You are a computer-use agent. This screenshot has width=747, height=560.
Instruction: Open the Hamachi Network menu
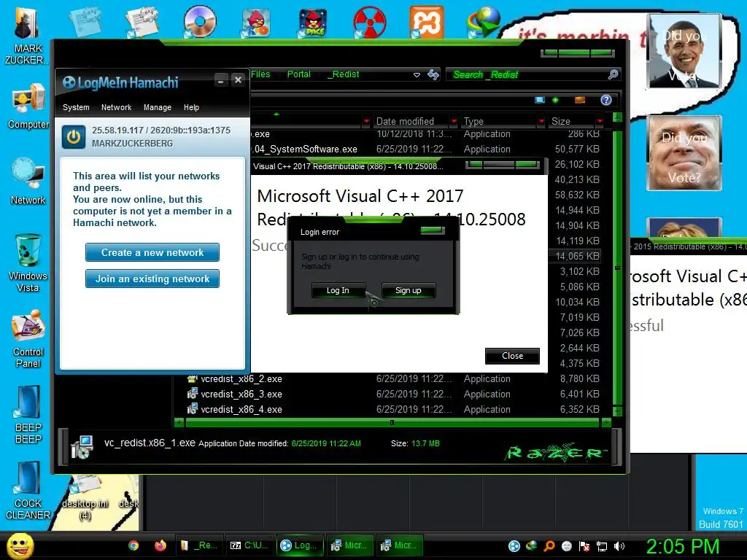pyautogui.click(x=116, y=108)
